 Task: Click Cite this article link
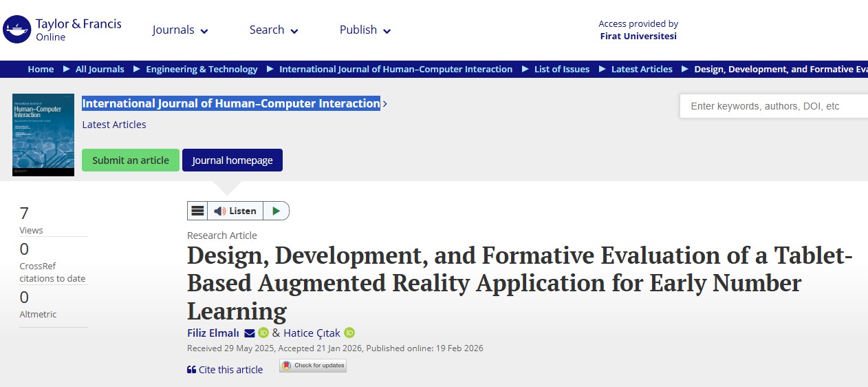[225, 370]
